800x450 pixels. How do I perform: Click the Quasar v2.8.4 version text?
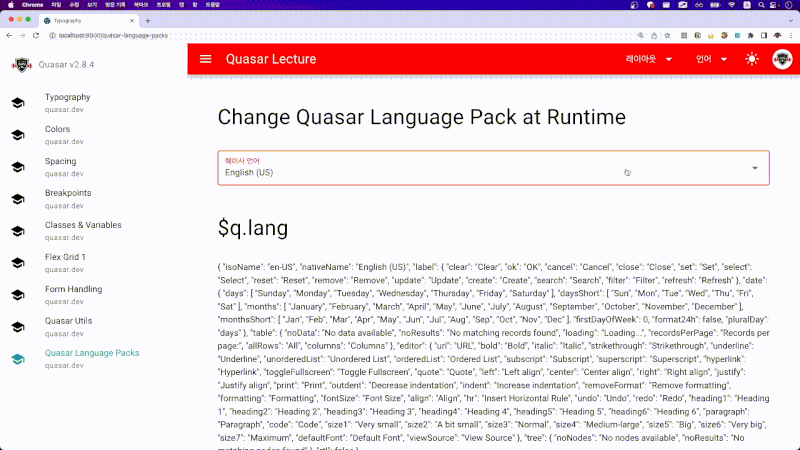66,65
